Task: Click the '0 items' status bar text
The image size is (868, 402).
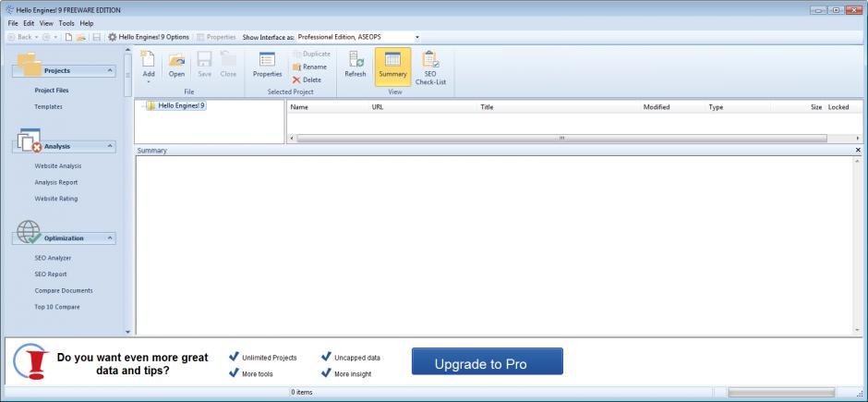Action: click(302, 392)
